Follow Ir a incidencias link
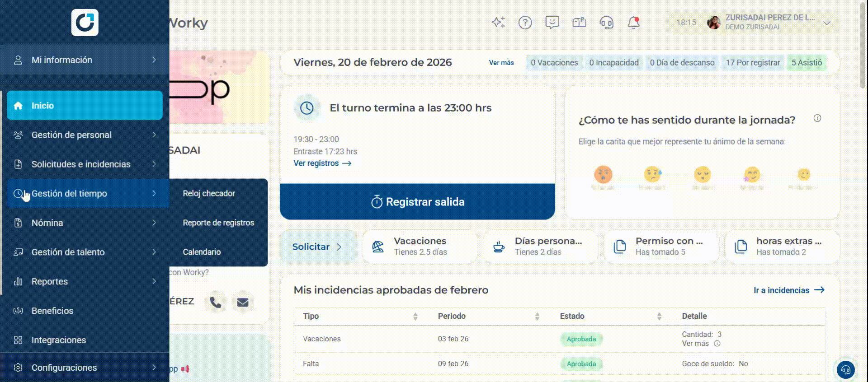 click(789, 290)
